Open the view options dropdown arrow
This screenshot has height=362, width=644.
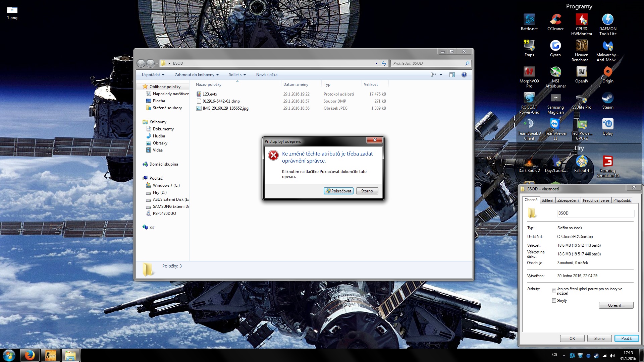pyautogui.click(x=441, y=75)
